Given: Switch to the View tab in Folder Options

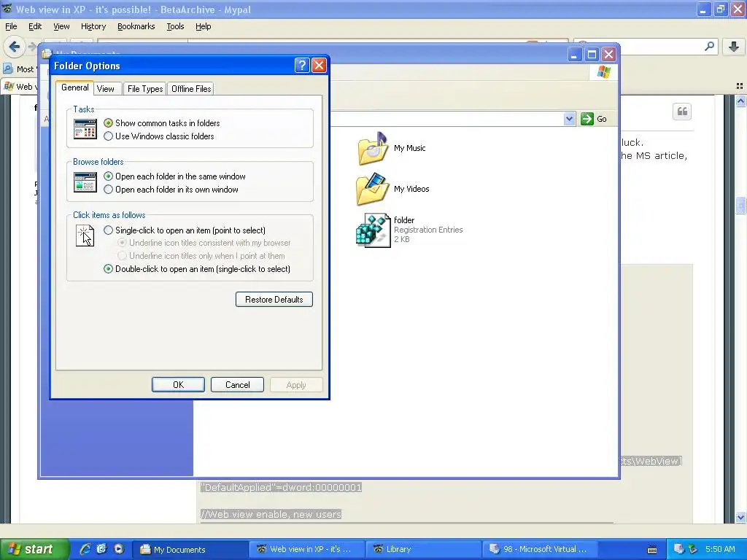Looking at the screenshot, I should point(105,88).
